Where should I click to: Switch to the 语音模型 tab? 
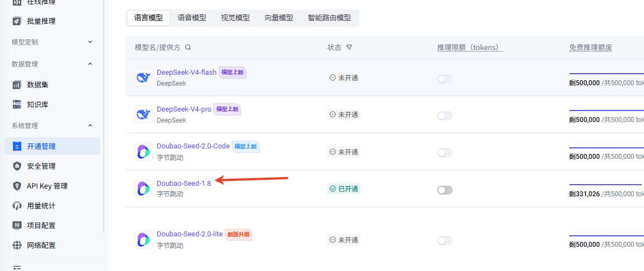click(x=192, y=18)
